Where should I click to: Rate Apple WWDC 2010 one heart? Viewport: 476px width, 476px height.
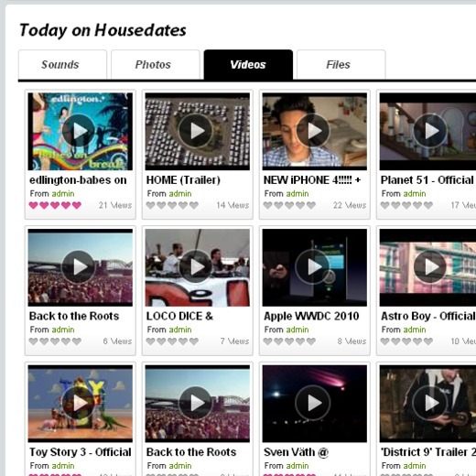tap(267, 341)
